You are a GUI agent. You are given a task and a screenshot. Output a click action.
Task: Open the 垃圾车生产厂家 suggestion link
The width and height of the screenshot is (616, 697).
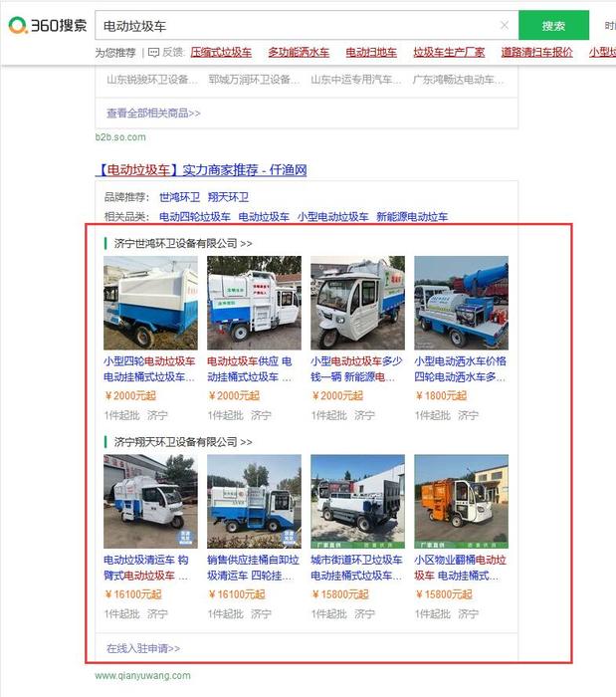[449, 53]
